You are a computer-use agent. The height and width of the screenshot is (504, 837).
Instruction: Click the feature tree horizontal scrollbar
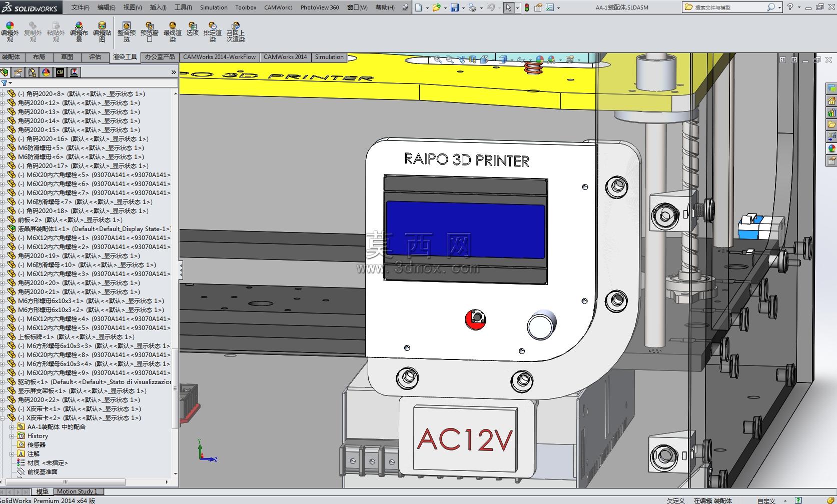click(84, 482)
